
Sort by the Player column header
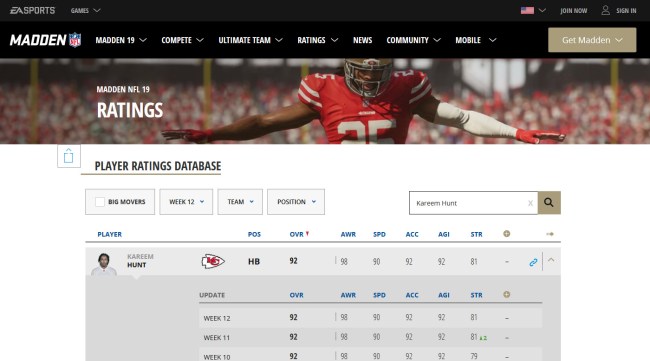point(109,234)
